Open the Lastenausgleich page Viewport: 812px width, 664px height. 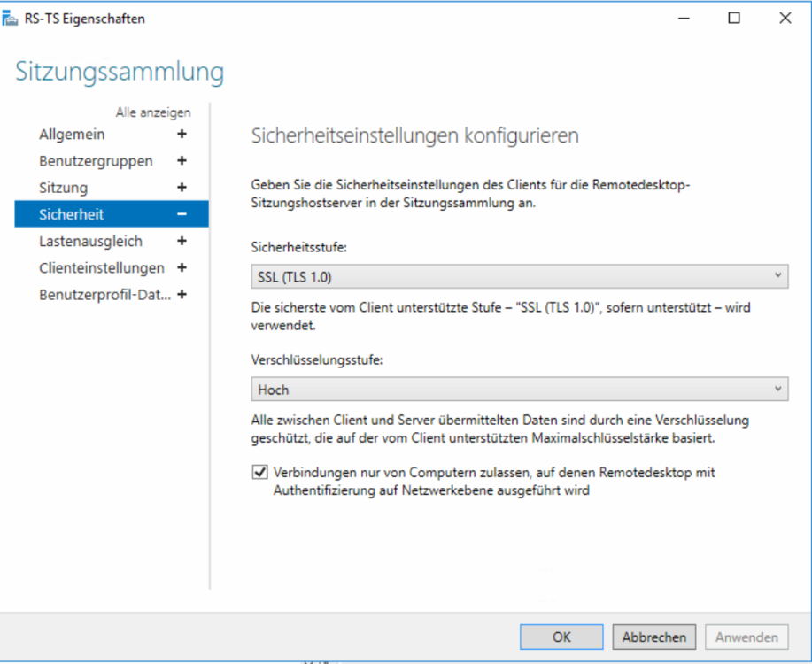(90, 241)
